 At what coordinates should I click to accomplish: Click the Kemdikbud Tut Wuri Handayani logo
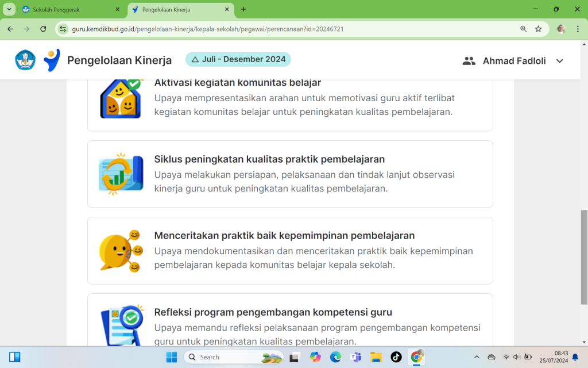point(25,60)
